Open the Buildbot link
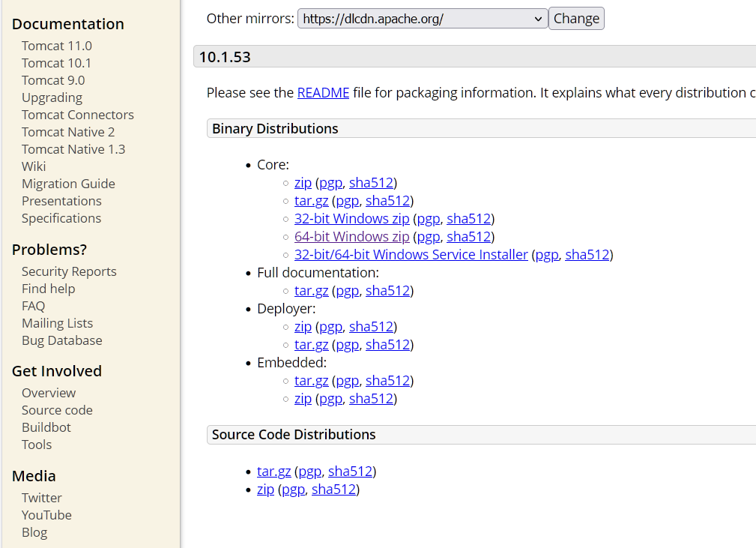The height and width of the screenshot is (548, 756). [x=46, y=428]
